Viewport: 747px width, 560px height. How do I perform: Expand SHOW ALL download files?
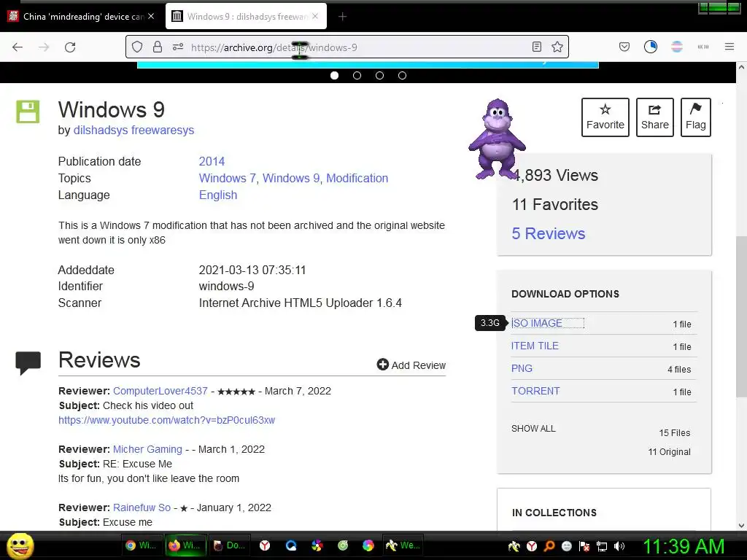533,428
